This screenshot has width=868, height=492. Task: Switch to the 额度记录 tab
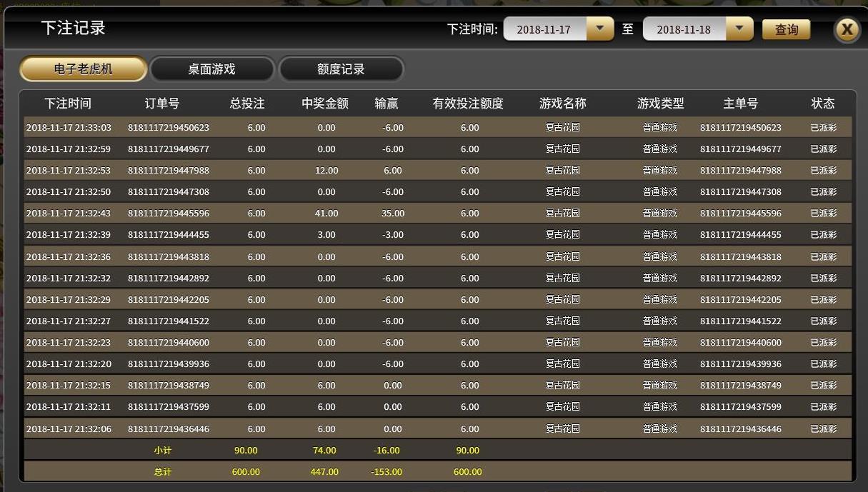coord(341,69)
